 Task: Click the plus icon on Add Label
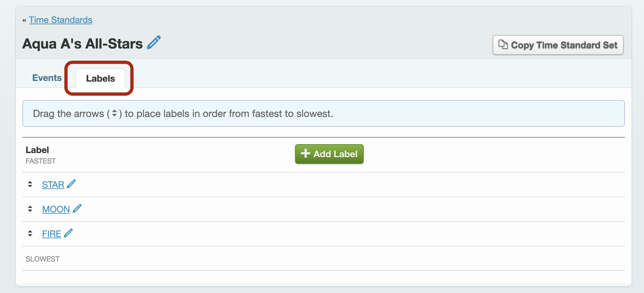click(x=306, y=153)
